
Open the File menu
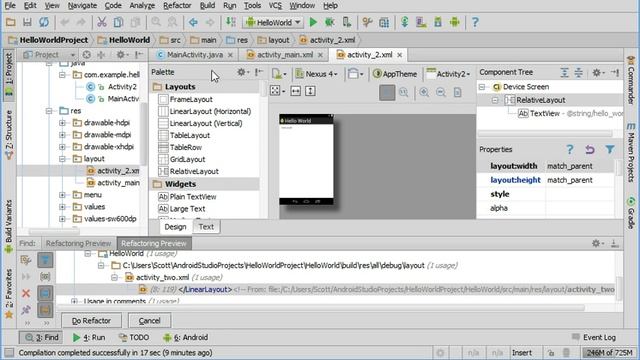click(x=10, y=6)
